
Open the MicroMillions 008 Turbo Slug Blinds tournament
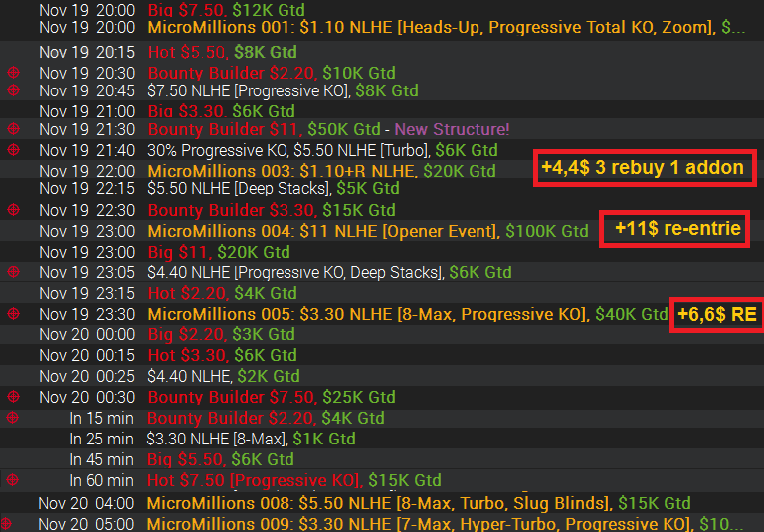pyautogui.click(x=382, y=503)
